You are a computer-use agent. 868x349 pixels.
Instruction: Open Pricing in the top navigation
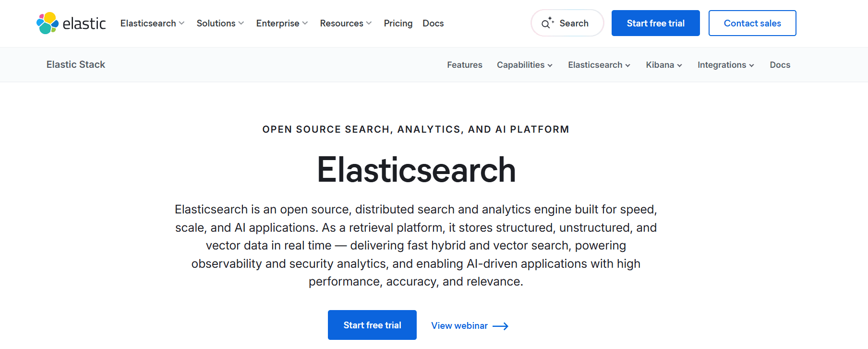[398, 23]
